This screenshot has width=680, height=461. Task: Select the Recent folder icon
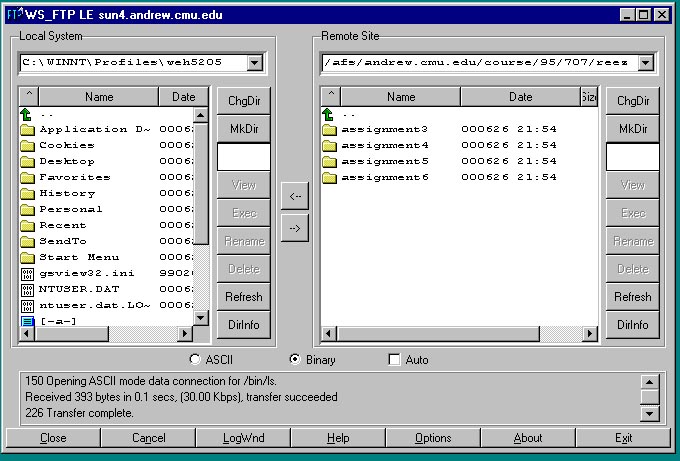click(x=27, y=226)
